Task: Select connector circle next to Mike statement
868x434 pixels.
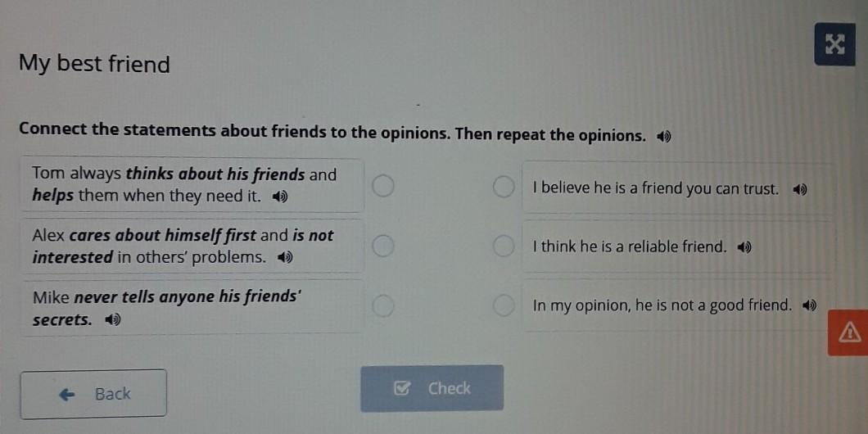Action: pos(382,305)
